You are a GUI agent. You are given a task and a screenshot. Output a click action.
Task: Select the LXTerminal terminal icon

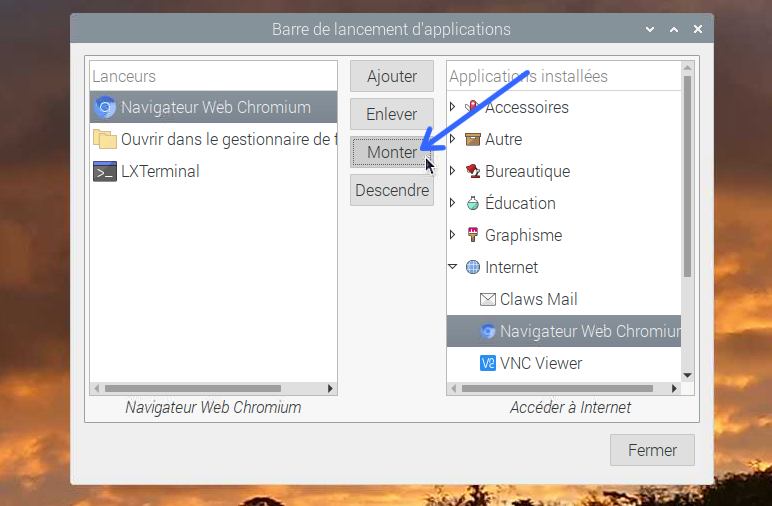point(105,171)
